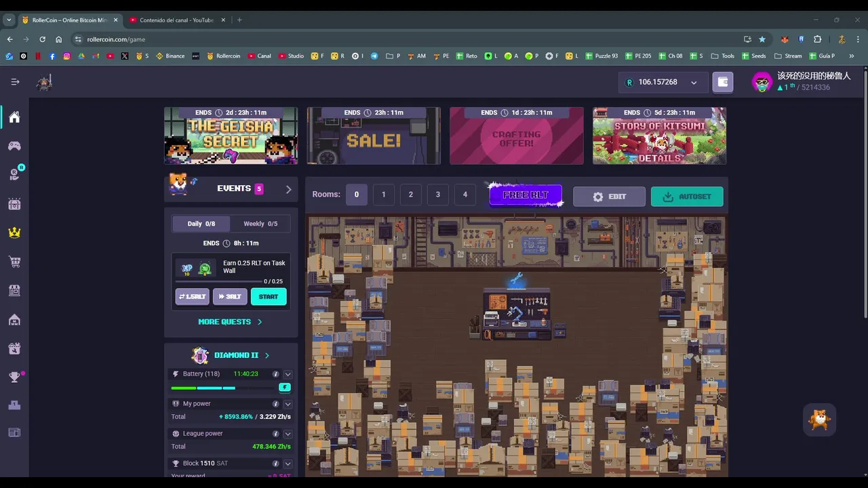The height and width of the screenshot is (488, 868).
Task: Open the storage warehouse icon in sidebar
Action: point(14,319)
